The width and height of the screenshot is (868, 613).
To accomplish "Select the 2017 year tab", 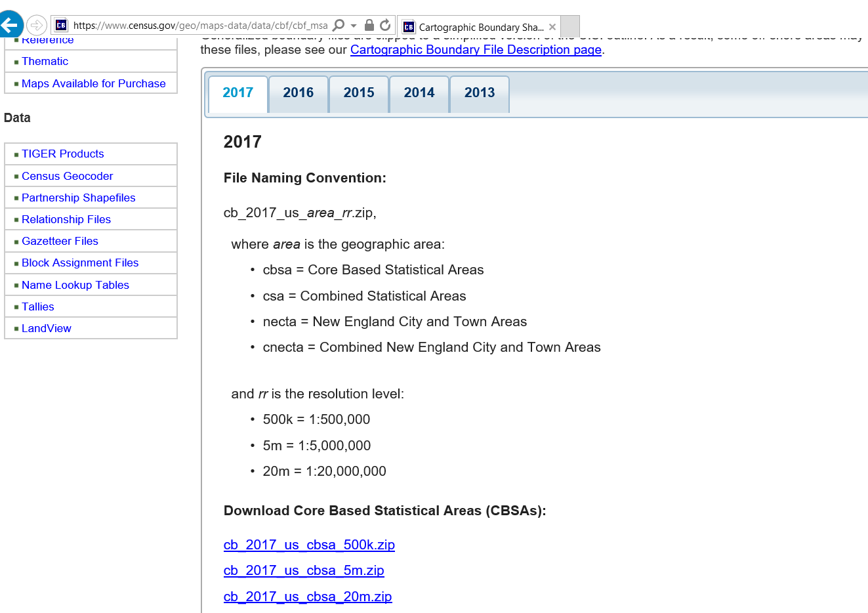I will tap(238, 93).
